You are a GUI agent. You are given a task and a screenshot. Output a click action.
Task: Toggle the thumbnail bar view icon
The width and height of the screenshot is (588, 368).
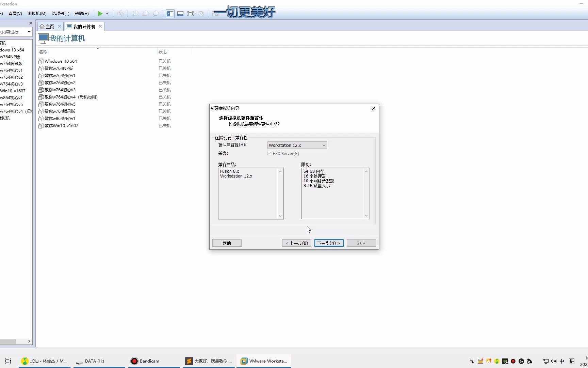180,14
